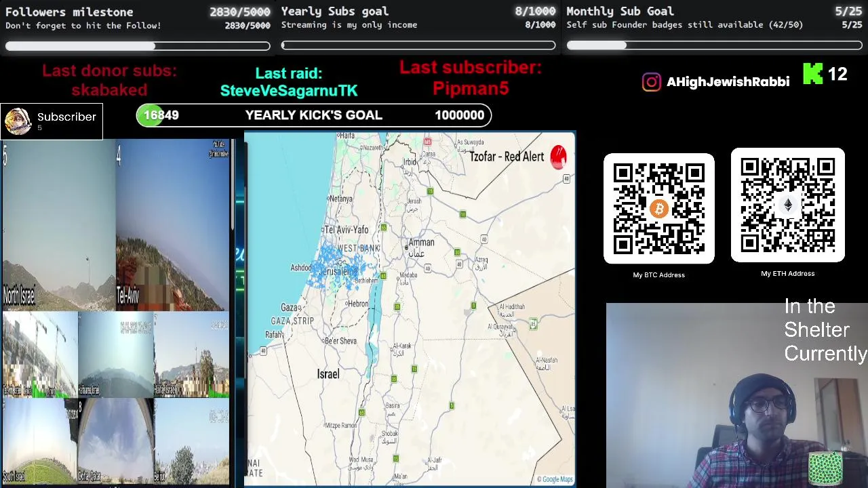Click the green cup in webcam corner
The height and width of the screenshot is (488, 868).
click(825, 468)
